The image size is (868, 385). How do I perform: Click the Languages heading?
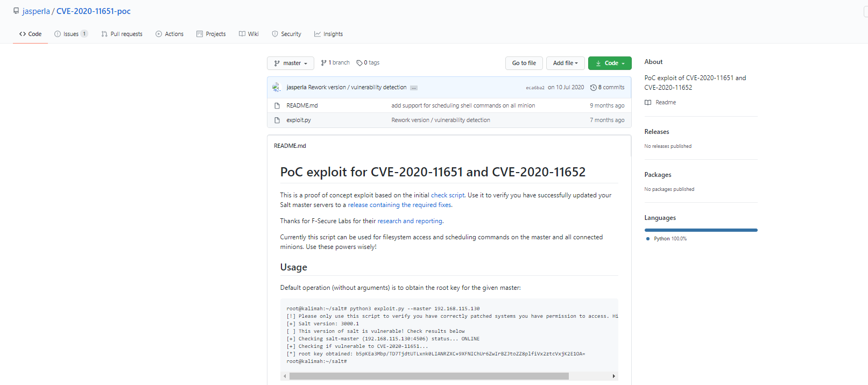click(660, 218)
